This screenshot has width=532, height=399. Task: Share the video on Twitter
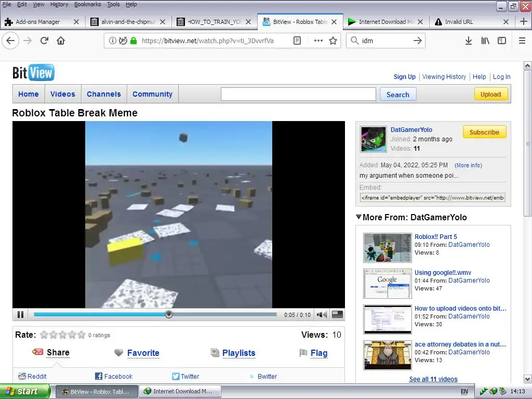click(x=185, y=376)
